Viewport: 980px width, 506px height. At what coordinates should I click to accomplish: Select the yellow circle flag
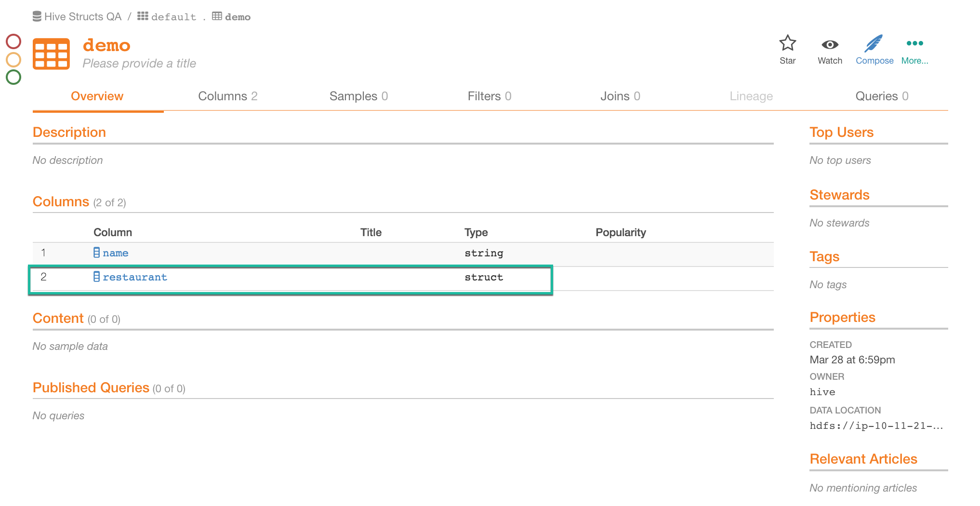coord(13,59)
